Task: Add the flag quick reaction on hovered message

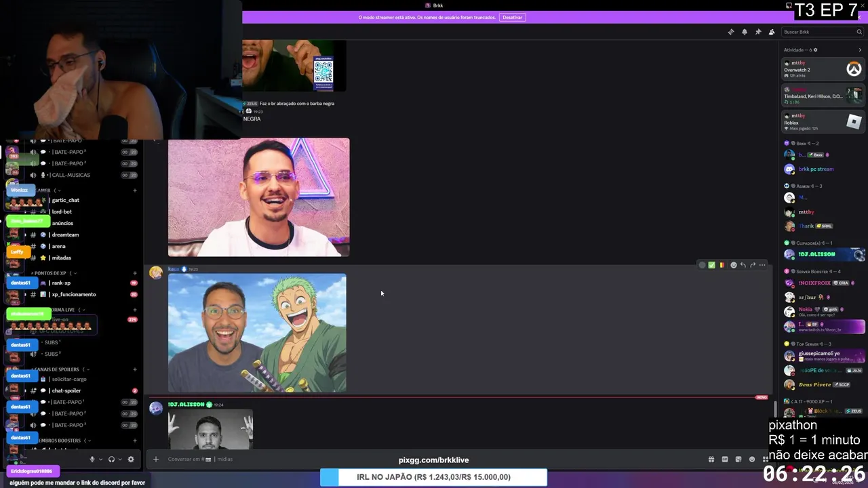Action: 722,265
